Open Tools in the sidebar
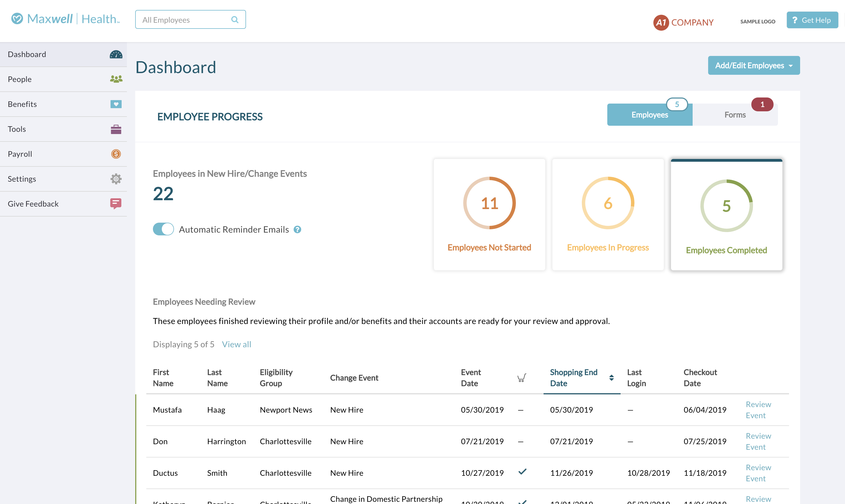The image size is (845, 504). click(x=63, y=129)
